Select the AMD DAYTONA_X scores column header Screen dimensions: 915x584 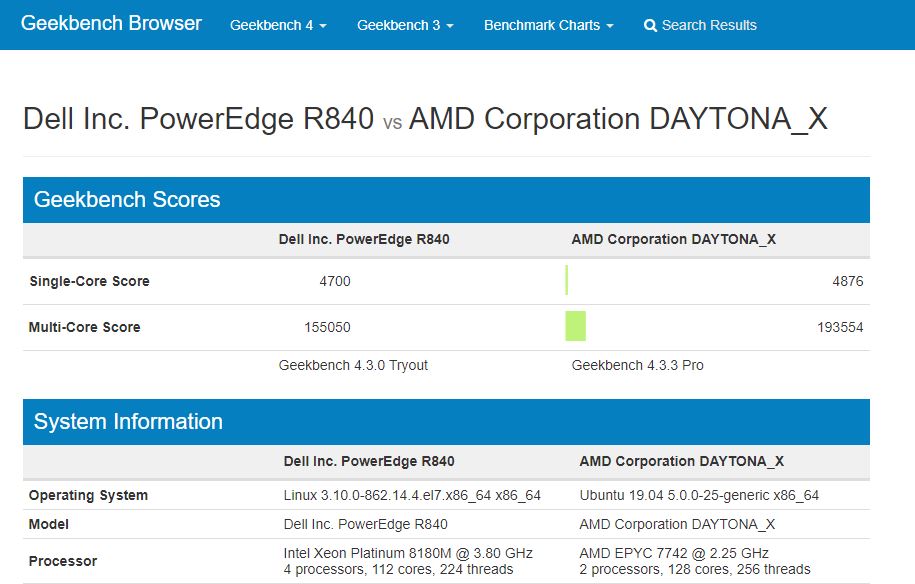pos(673,239)
